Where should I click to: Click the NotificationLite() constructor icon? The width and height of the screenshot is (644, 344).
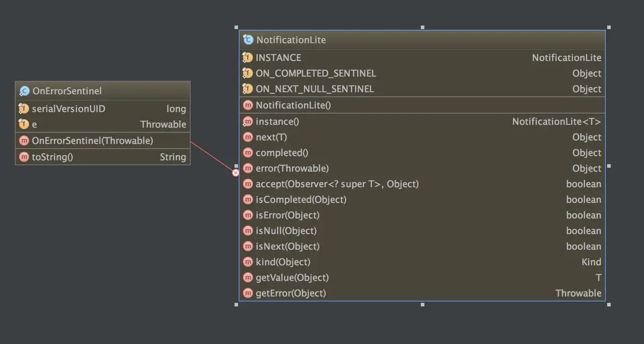(x=248, y=105)
